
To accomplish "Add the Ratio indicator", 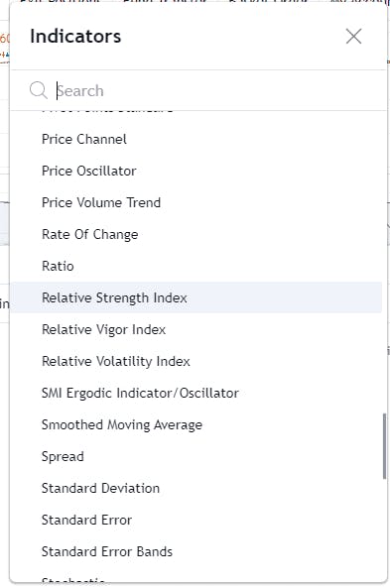I will (x=196, y=266).
